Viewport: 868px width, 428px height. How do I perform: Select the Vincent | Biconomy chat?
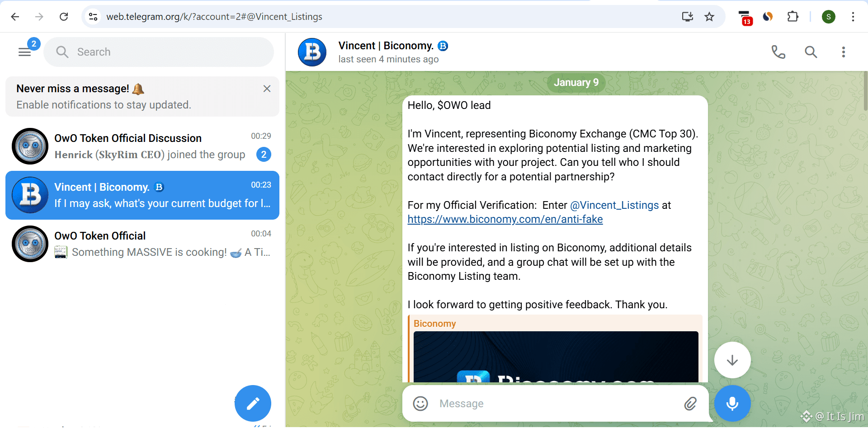[x=142, y=195]
